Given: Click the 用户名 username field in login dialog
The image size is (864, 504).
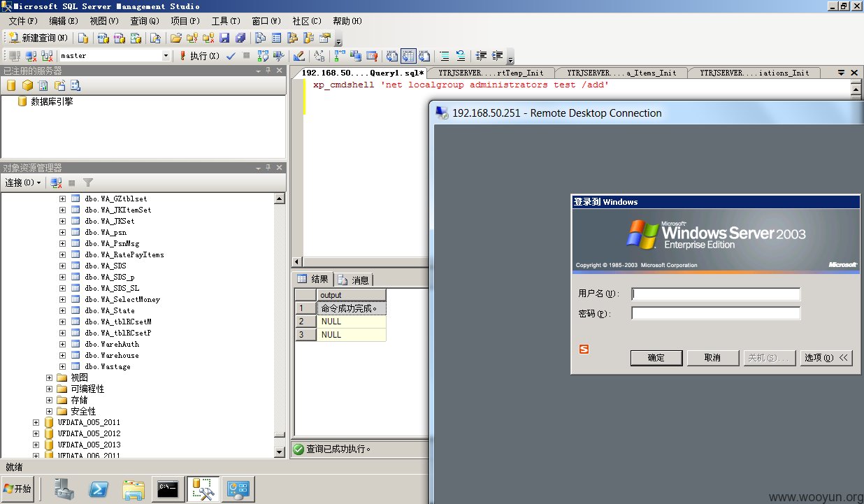Looking at the screenshot, I should pos(716,294).
